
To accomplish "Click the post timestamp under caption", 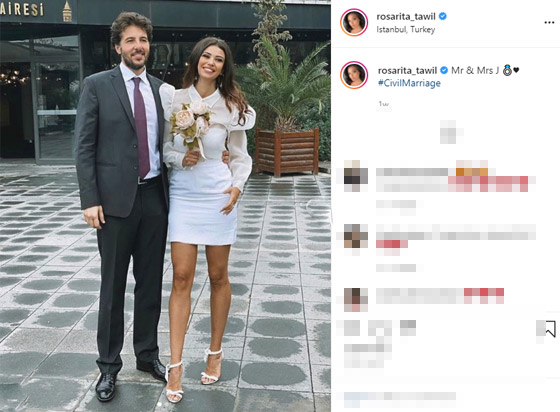I will pos(384,104).
